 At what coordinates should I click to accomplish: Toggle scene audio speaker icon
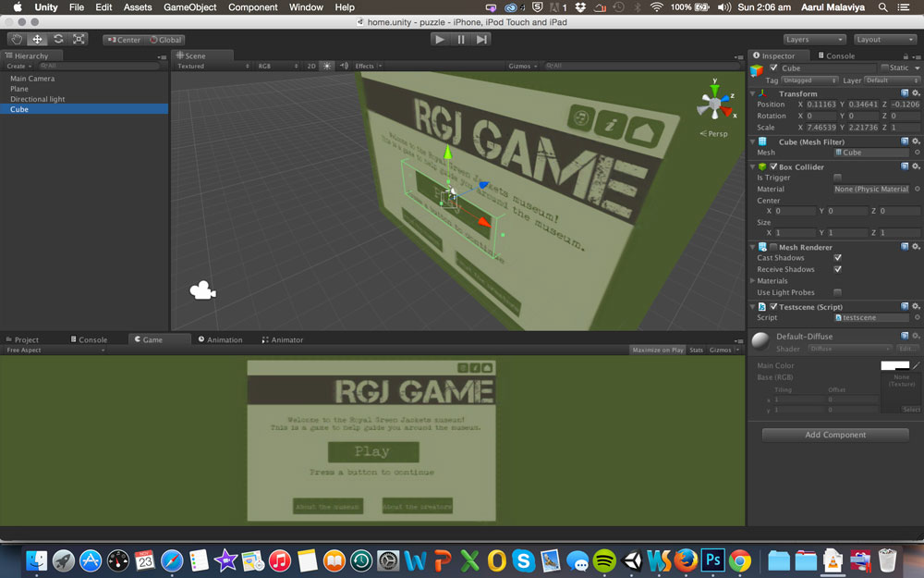click(x=344, y=67)
